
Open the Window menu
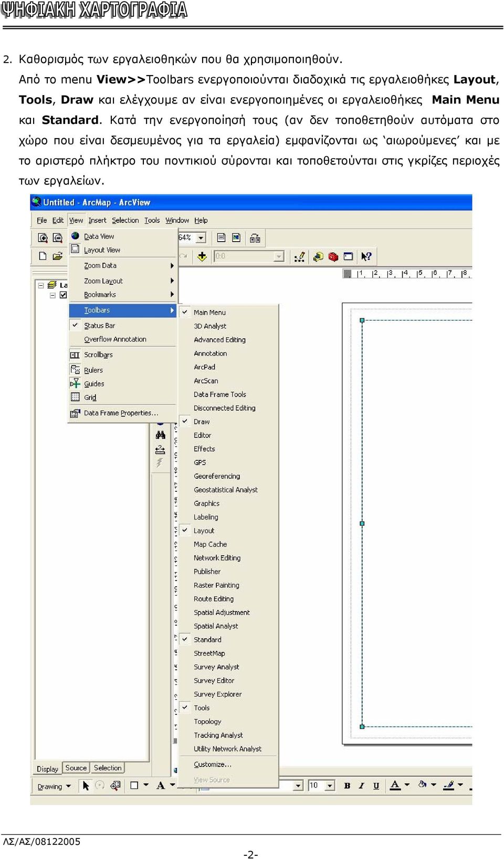[x=177, y=220]
